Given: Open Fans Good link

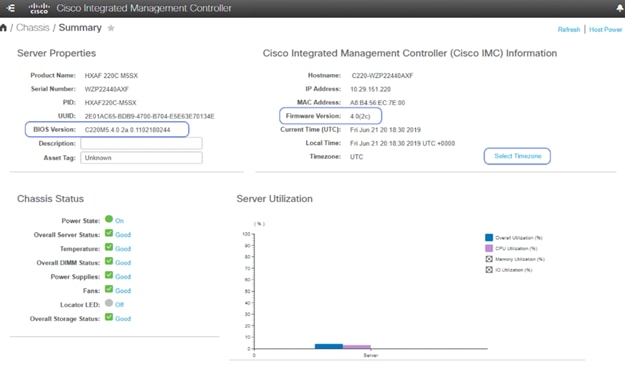Looking at the screenshot, I should (123, 291).
